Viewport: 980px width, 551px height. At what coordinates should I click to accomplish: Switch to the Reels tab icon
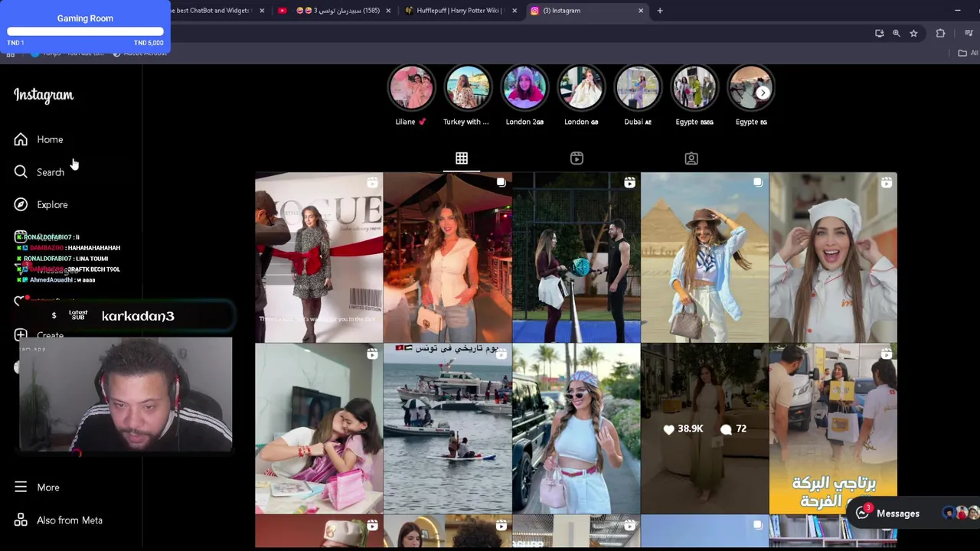[x=577, y=158]
